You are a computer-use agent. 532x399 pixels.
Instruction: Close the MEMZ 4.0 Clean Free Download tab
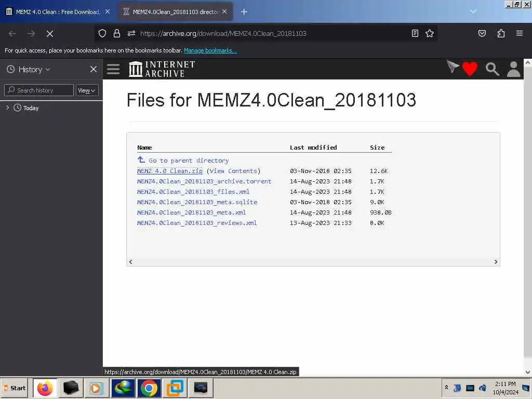click(107, 11)
